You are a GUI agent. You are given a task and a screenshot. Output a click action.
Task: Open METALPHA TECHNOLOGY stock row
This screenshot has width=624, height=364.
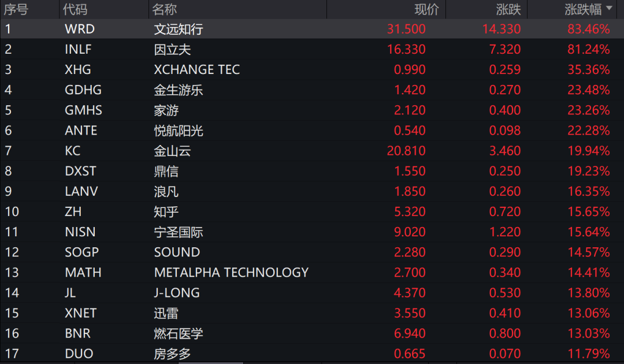(312, 273)
